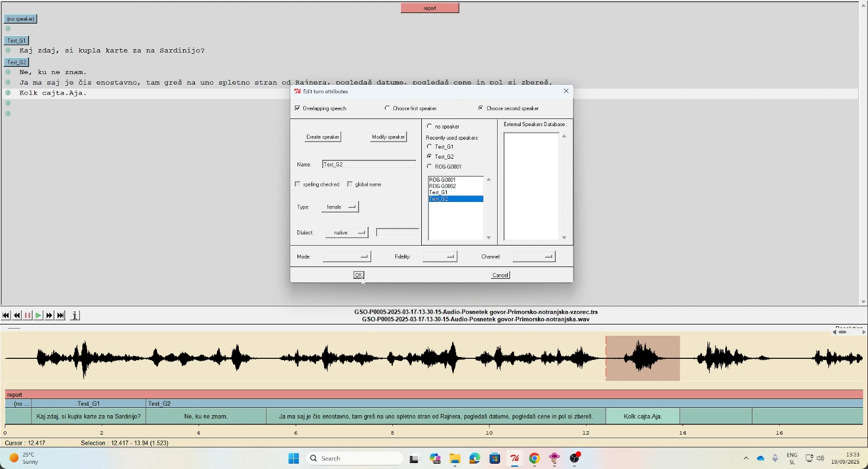
Task: Expand the Fidelity dropdown
Action: (440, 256)
